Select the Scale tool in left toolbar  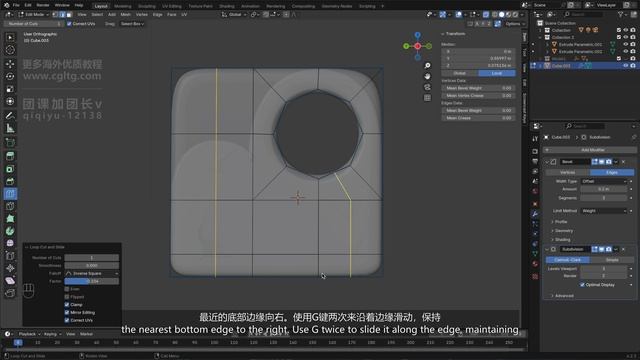click(x=10, y=89)
